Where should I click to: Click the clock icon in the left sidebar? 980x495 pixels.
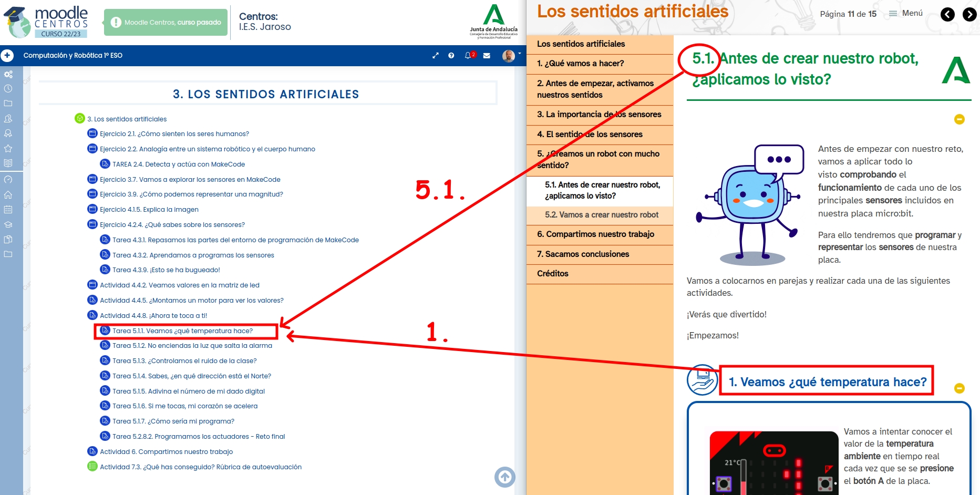click(8, 89)
